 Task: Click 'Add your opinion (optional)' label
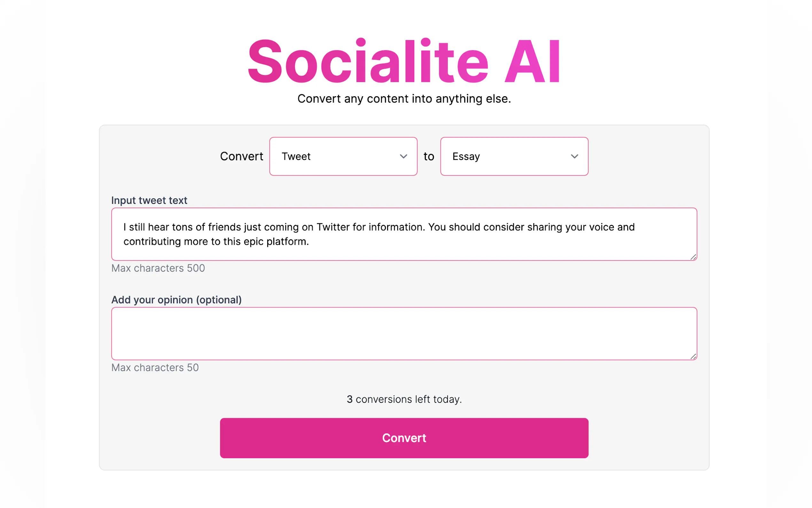point(176,300)
